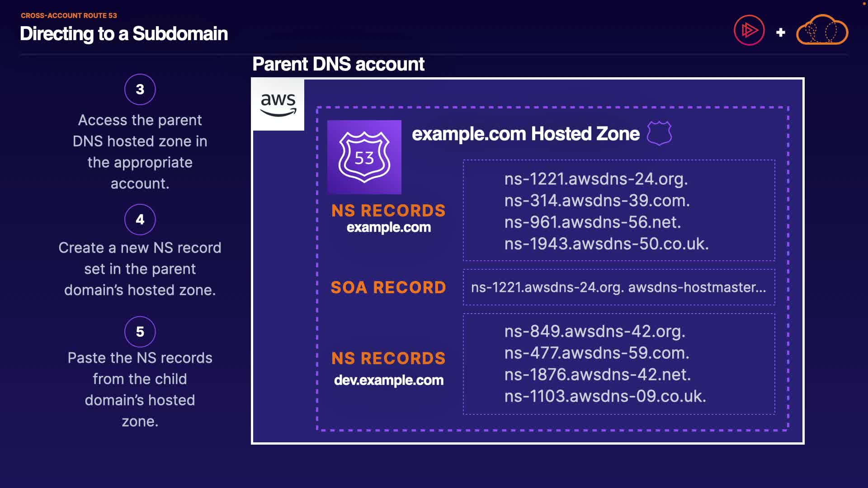Click the Route 53 shield icon

[364, 157]
